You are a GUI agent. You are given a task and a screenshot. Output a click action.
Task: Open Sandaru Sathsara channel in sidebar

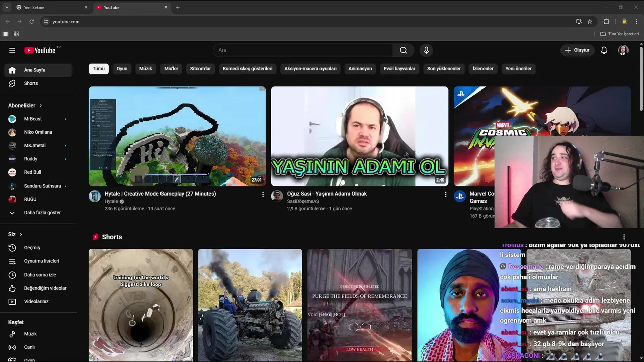pos(38,186)
